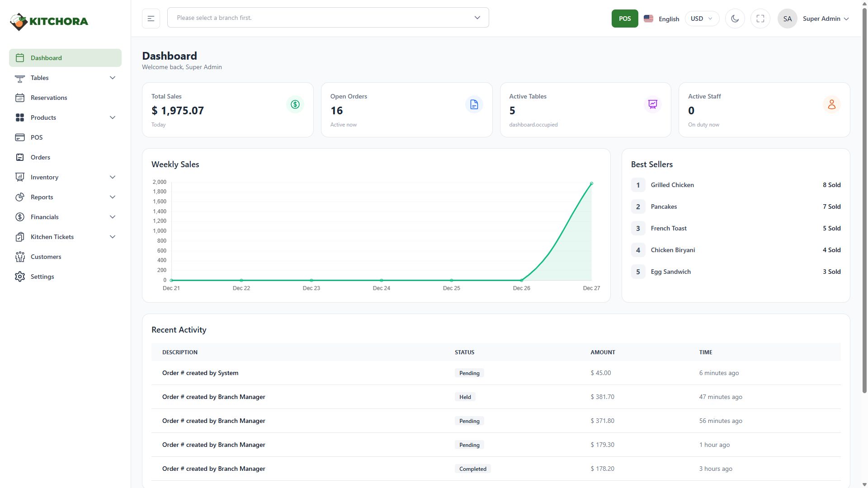Click the Total Sales dollar icon
The width and height of the screenshot is (868, 488).
pyautogui.click(x=295, y=104)
